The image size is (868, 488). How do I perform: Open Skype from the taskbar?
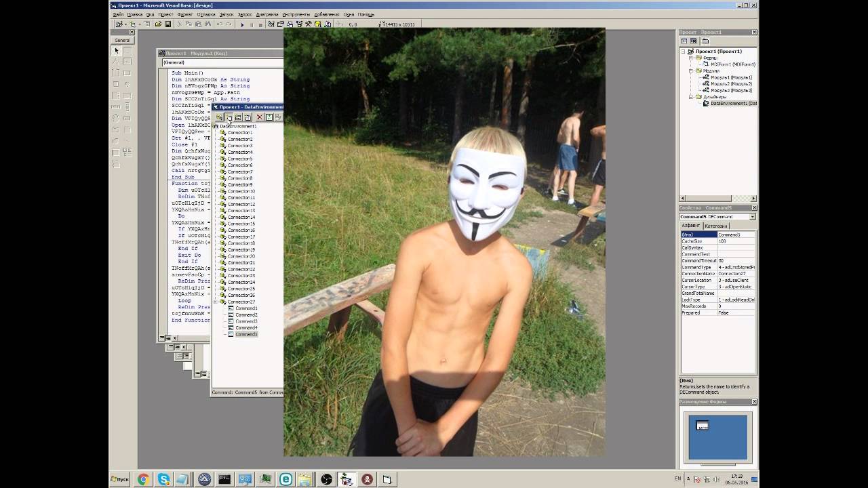pyautogui.click(x=163, y=479)
